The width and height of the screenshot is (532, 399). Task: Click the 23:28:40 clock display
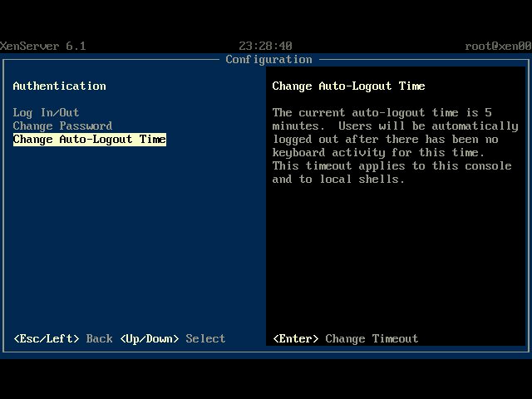[x=265, y=46]
